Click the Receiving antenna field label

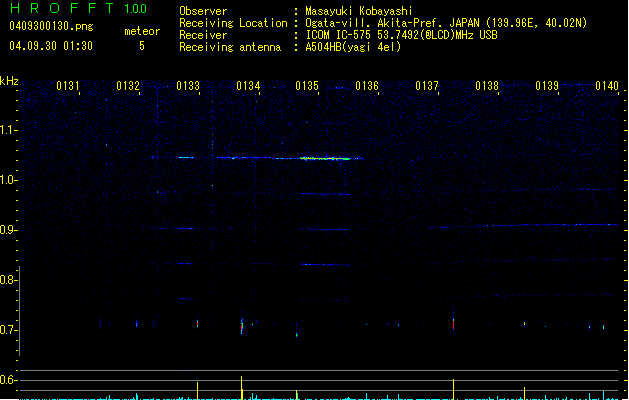230,47
